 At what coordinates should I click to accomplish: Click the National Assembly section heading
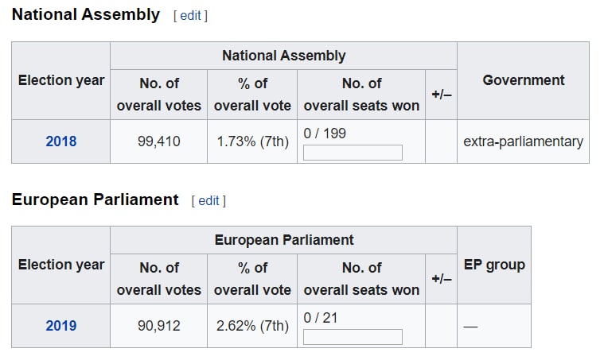pos(86,15)
